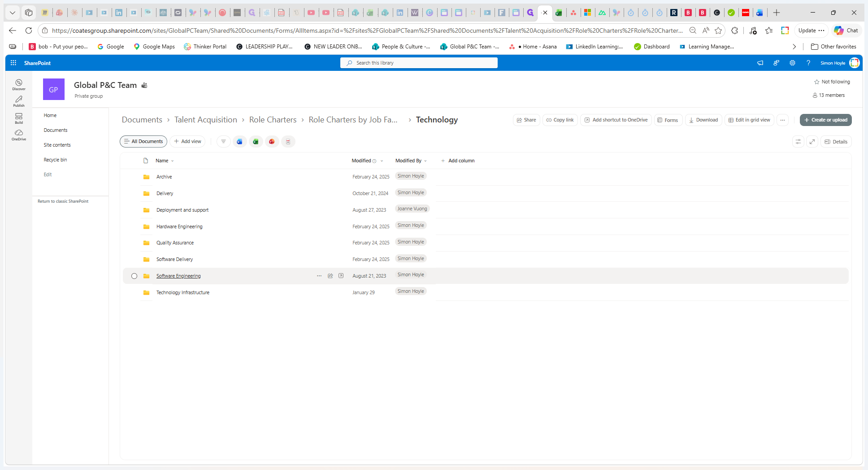Open the OneDrive icon in left rail
Screen dimensions: 868x470
coord(19,135)
